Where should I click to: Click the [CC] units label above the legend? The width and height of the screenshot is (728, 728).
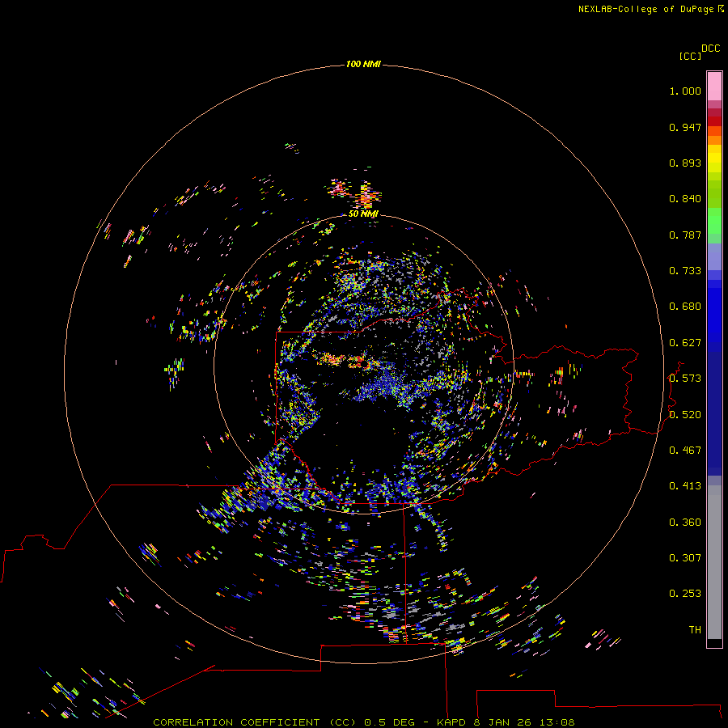click(x=690, y=56)
